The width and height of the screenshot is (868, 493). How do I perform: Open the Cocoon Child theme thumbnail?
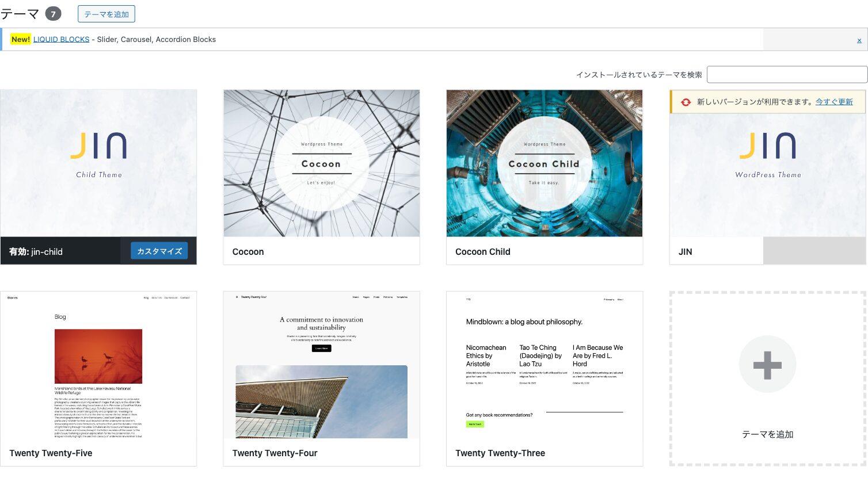[x=544, y=163]
